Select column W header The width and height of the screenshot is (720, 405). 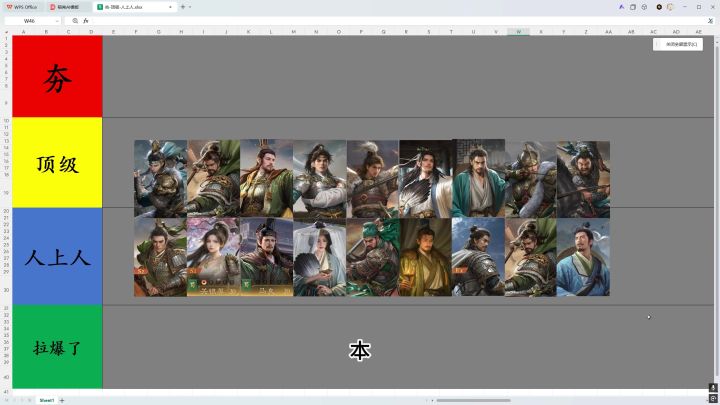(518, 32)
